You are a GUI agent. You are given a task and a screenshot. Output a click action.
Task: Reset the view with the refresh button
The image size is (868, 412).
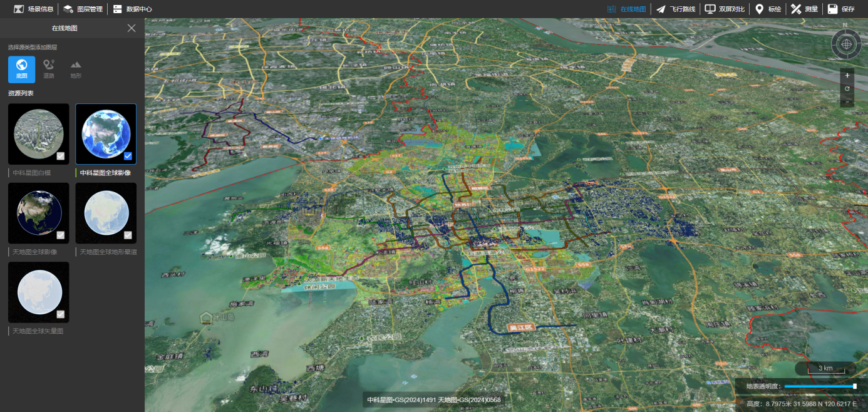pos(847,88)
